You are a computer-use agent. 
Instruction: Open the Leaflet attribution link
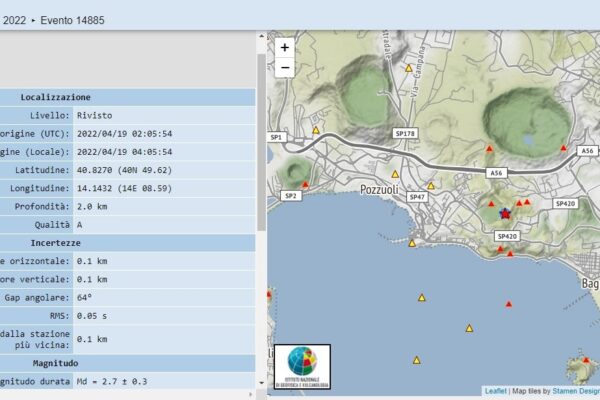tap(497, 391)
